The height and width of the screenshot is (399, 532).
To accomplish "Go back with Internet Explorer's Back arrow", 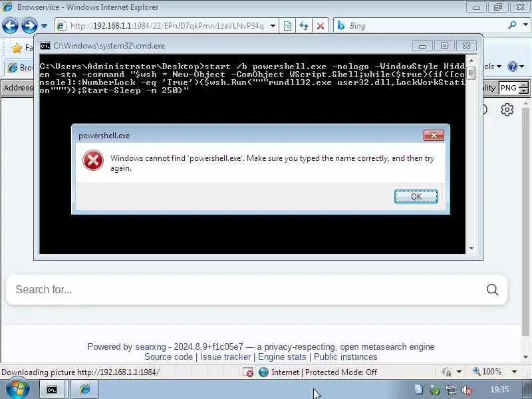I will pyautogui.click(x=10, y=25).
